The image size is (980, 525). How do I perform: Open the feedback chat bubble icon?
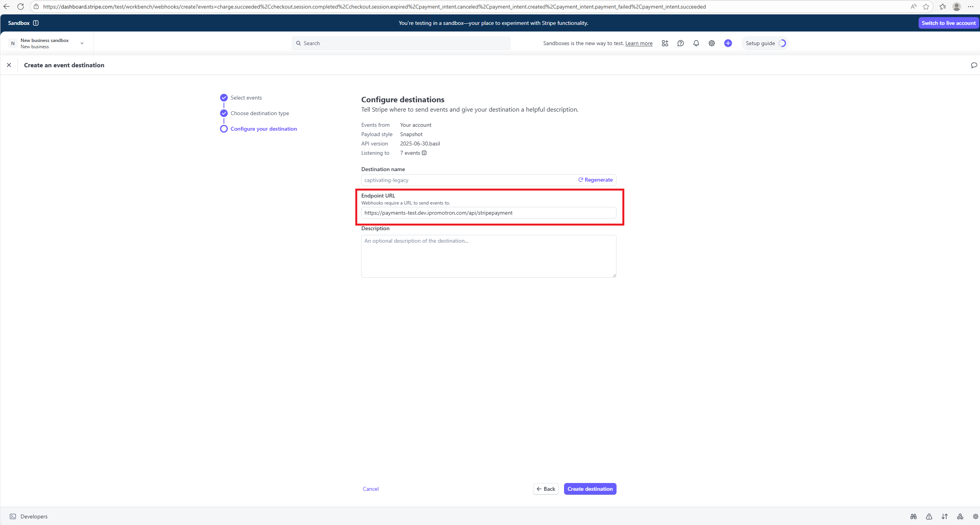pyautogui.click(x=974, y=65)
